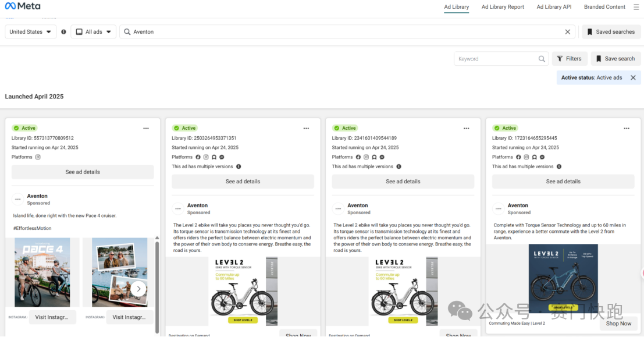Type in the Keyword input field
Screen dimensions: 644x337
pyautogui.click(x=494, y=59)
